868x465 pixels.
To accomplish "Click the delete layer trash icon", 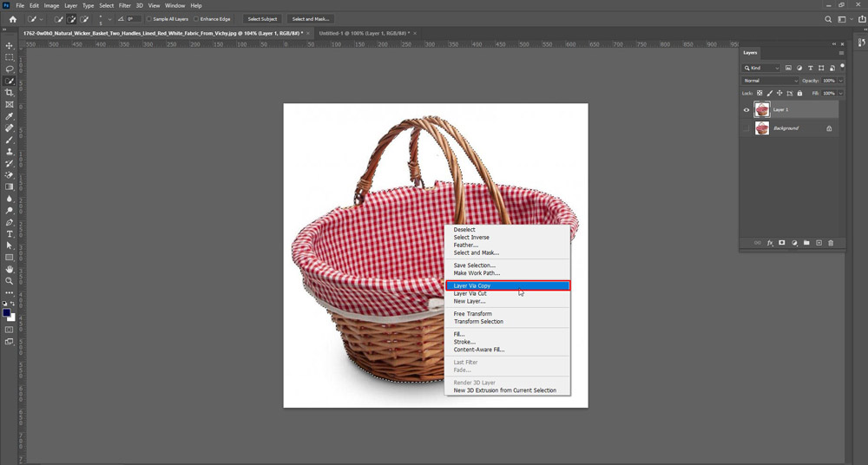I will coord(831,243).
